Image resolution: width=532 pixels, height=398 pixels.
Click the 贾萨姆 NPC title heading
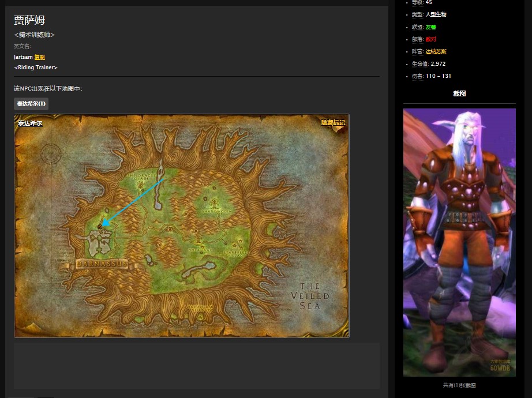(29, 21)
